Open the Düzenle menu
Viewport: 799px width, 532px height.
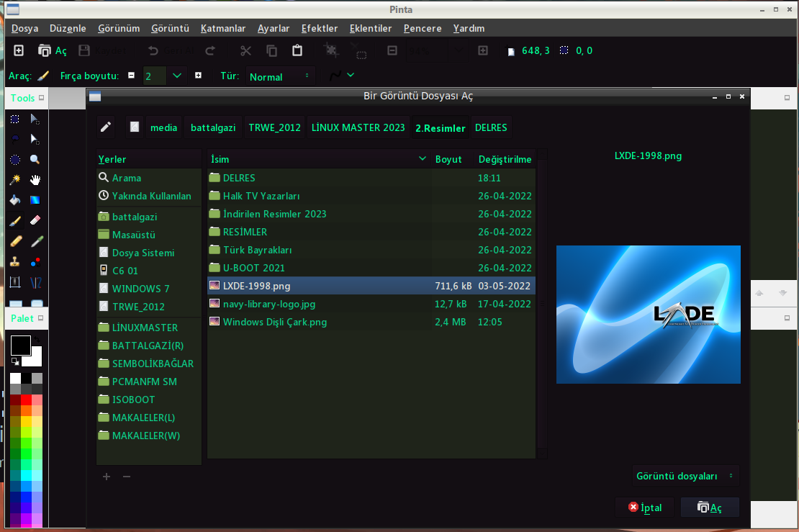tap(68, 29)
